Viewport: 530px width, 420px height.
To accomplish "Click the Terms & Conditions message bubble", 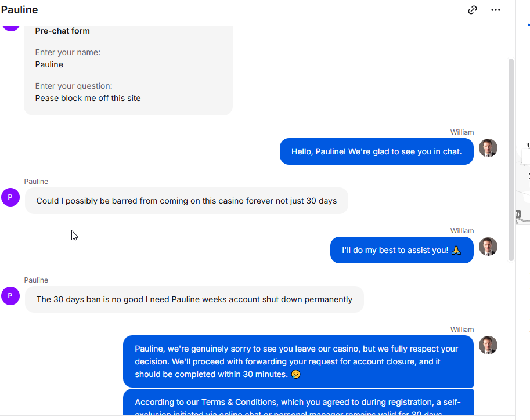I will coord(298,402).
